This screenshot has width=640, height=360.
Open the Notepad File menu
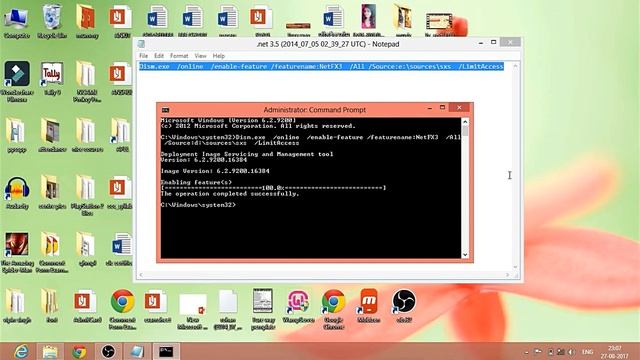[x=143, y=56]
